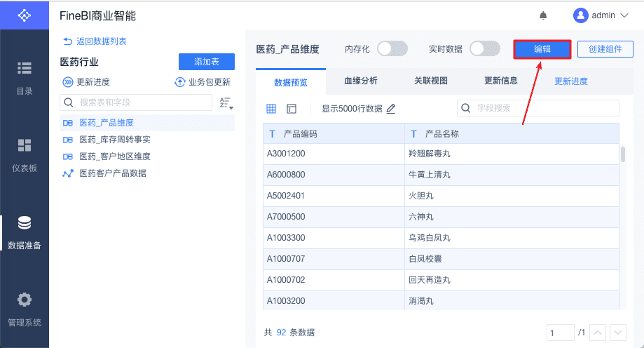Select 医药_库存周转事实 table in list
This screenshot has height=348, width=644.
115,140
